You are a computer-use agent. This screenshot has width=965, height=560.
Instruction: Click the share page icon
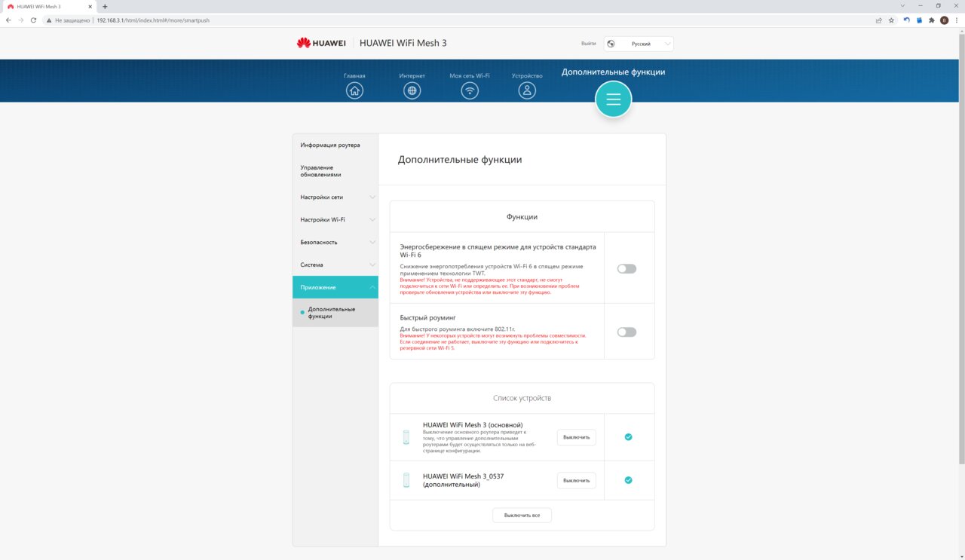click(878, 20)
